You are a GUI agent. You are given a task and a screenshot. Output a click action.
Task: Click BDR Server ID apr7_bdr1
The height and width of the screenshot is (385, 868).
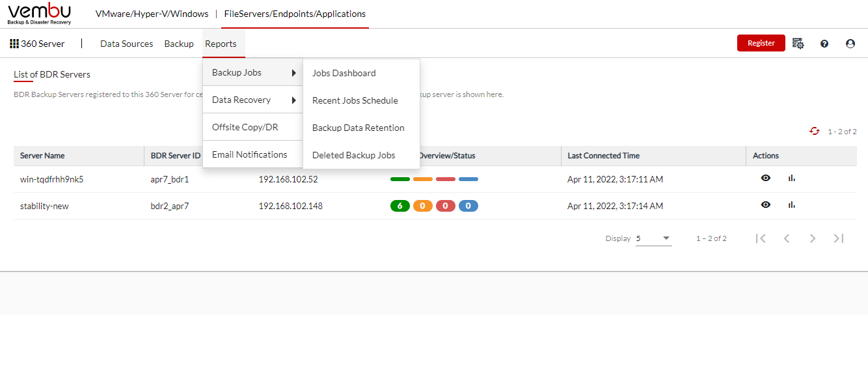[170, 179]
